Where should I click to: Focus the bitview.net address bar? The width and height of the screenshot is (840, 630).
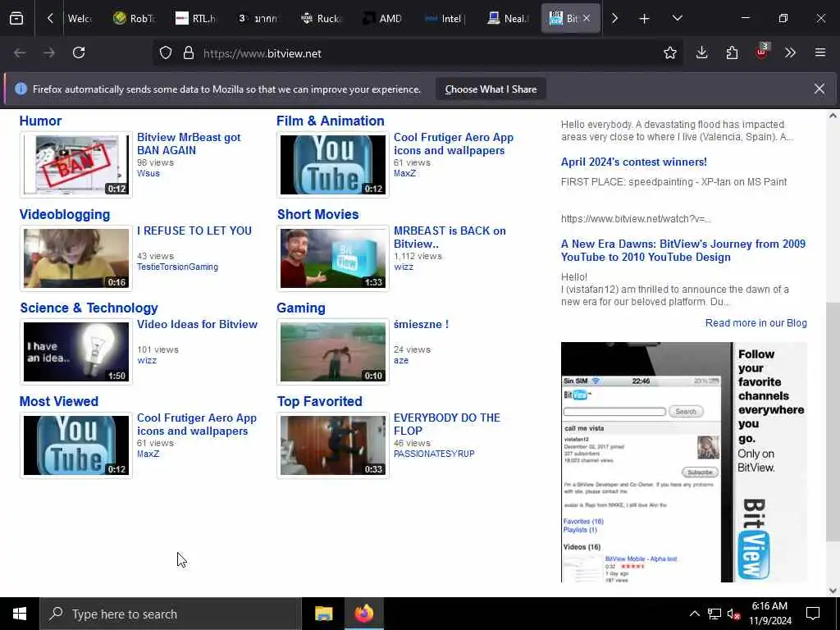(x=418, y=53)
